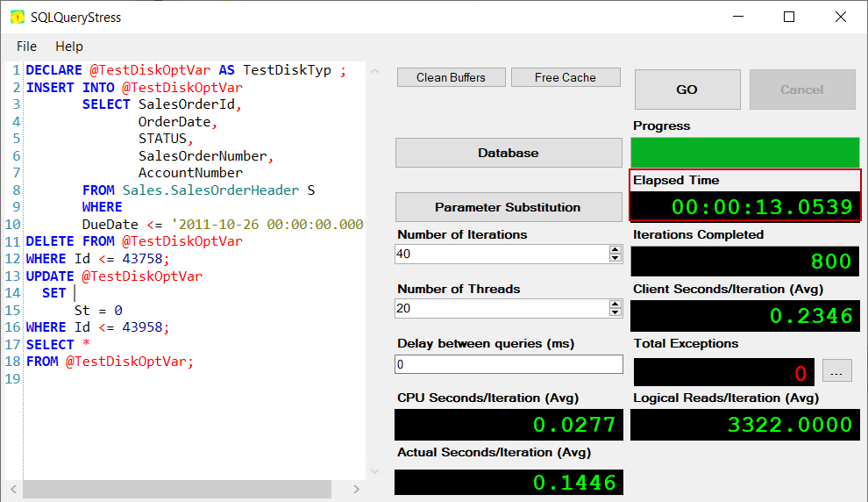Click INSERT INTO on line 2
The height and width of the screenshot is (502, 868).
point(70,88)
